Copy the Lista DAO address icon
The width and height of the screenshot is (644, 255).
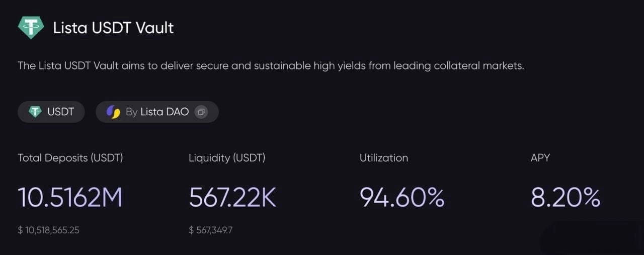(x=201, y=112)
